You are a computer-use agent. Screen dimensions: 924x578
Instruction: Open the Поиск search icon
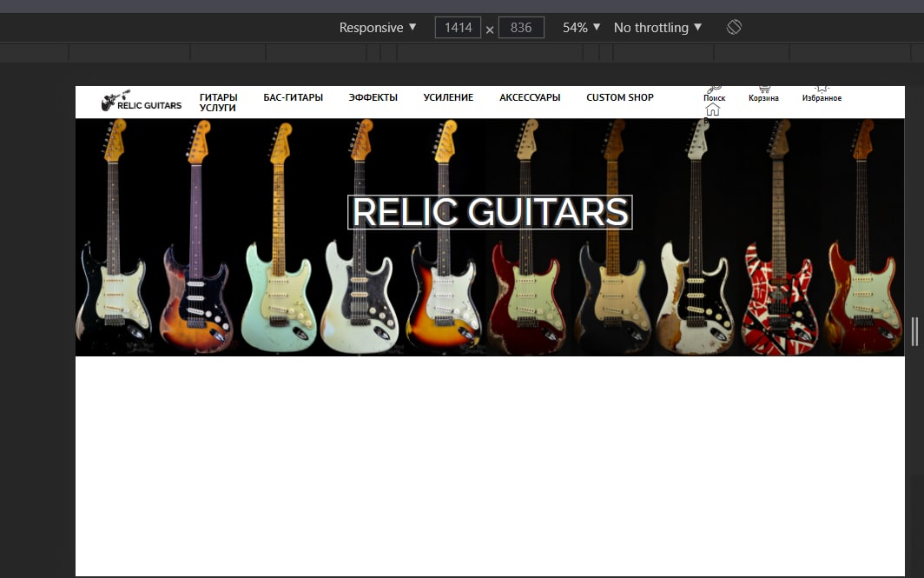[714, 89]
